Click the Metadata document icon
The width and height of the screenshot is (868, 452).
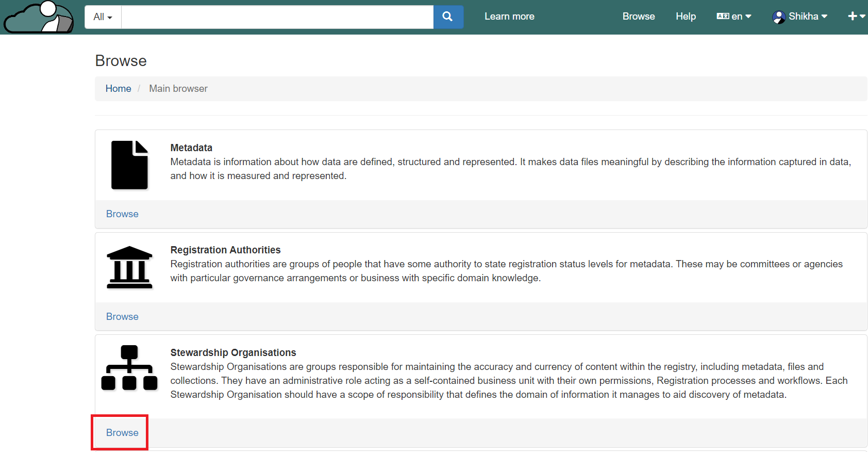[x=129, y=165]
